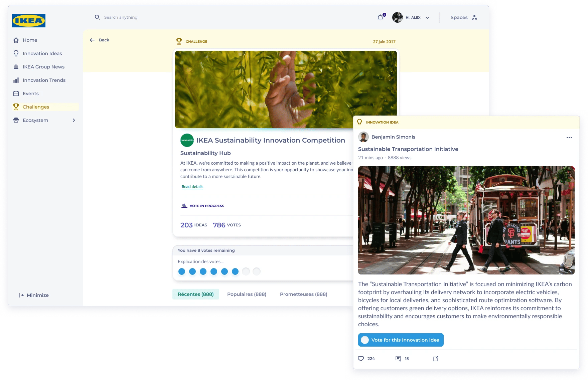Toggle the second blue vote dot
Viewport: 588px width, 380px height.
[192, 271]
